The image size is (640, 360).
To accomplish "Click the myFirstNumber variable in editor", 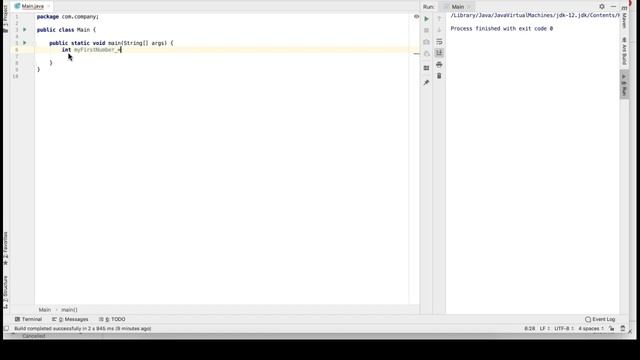I will coord(94,50).
